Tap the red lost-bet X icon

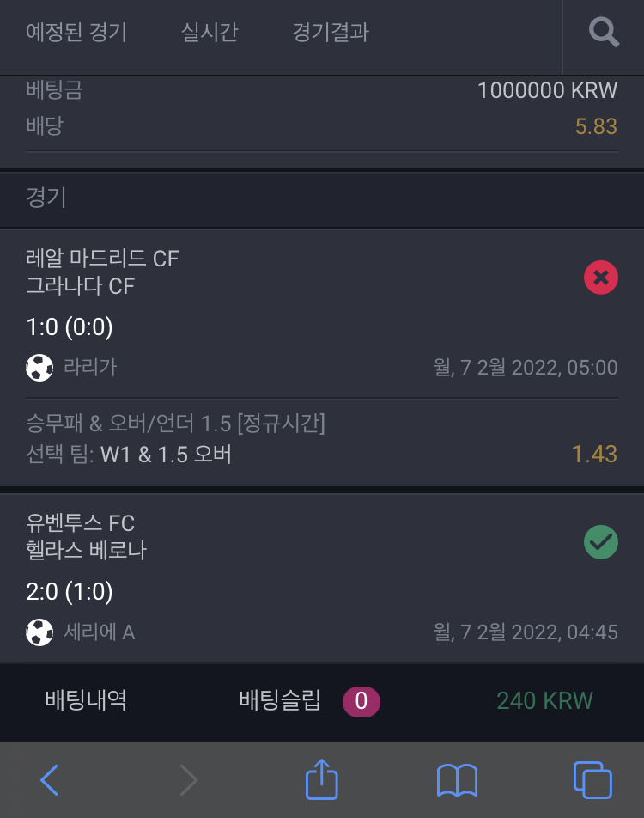601,278
